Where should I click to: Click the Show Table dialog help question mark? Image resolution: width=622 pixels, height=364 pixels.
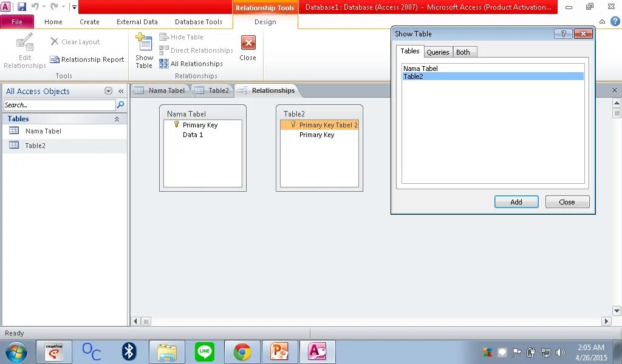(563, 33)
